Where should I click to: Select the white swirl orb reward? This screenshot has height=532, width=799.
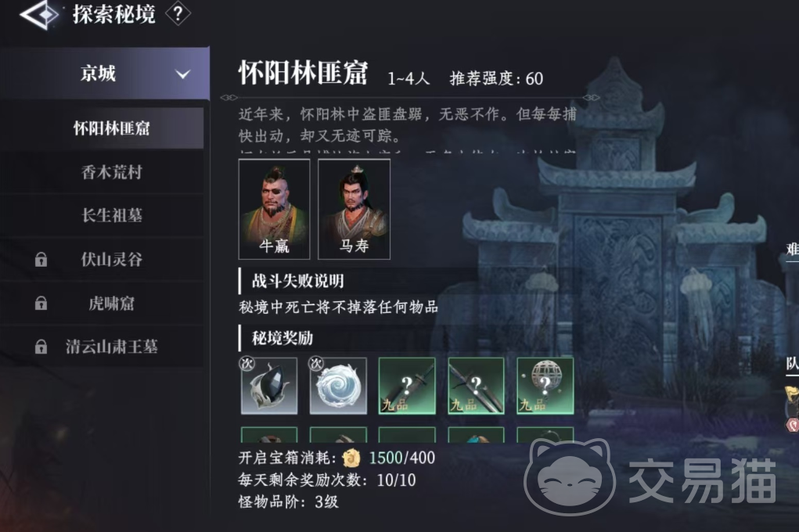click(x=338, y=386)
